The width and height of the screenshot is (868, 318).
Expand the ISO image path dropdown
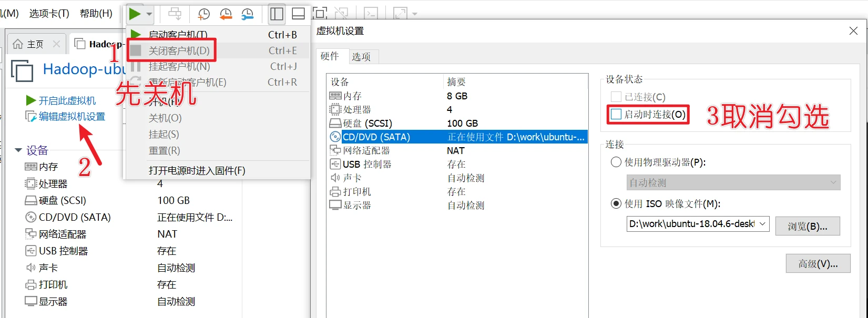pyautogui.click(x=762, y=224)
